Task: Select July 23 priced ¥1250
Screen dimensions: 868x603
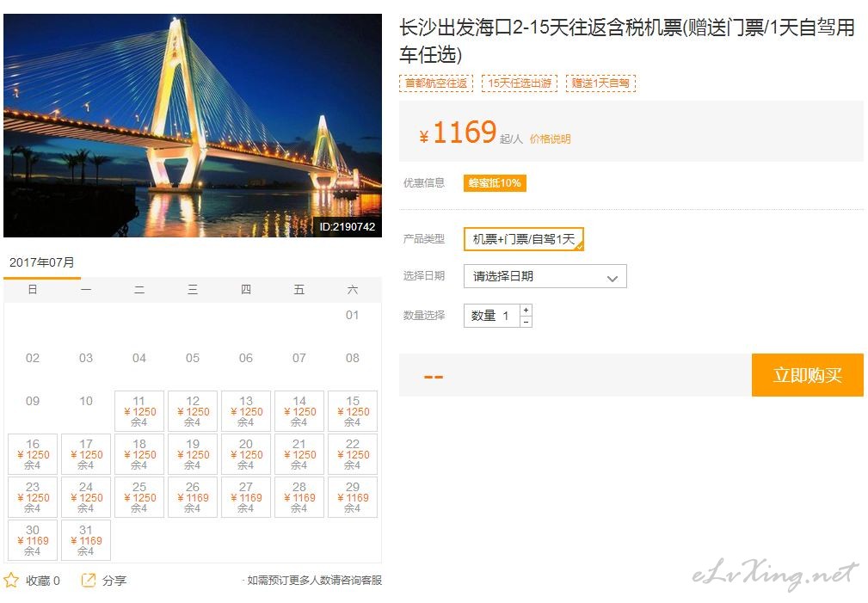Action: (33, 497)
